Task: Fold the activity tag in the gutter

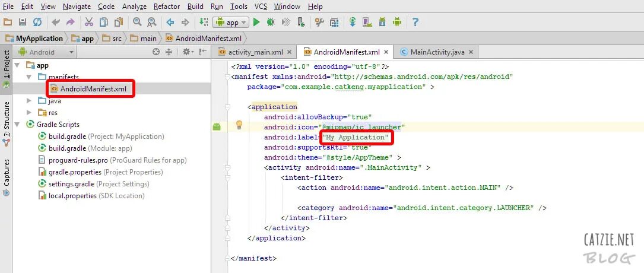Action: click(x=227, y=167)
